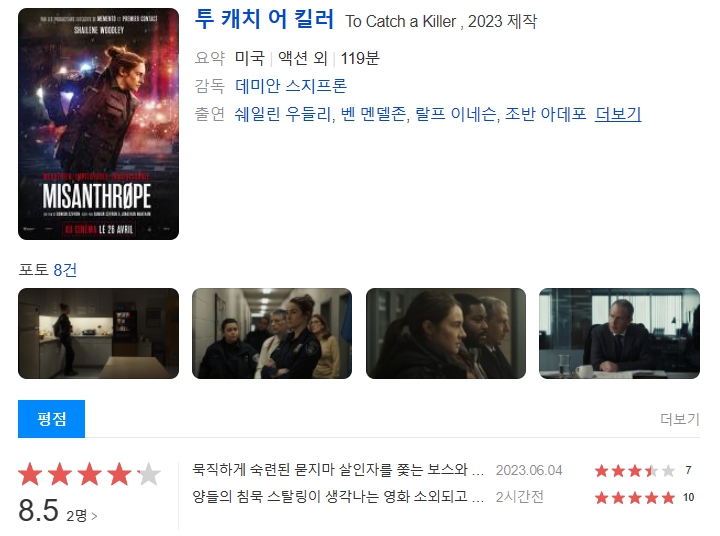The image size is (720, 536).
Task: Open actor 벤 멘델존 page
Action: (x=373, y=114)
